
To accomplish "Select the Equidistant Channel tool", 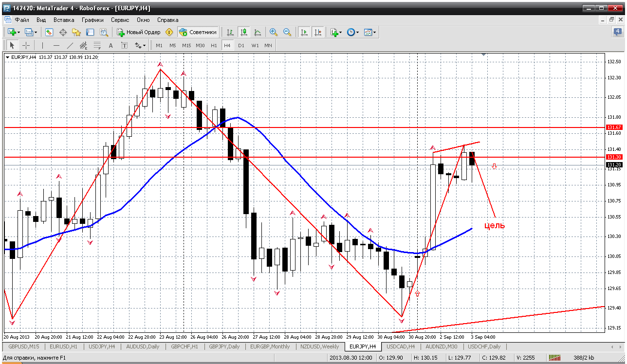I will 83,45.
